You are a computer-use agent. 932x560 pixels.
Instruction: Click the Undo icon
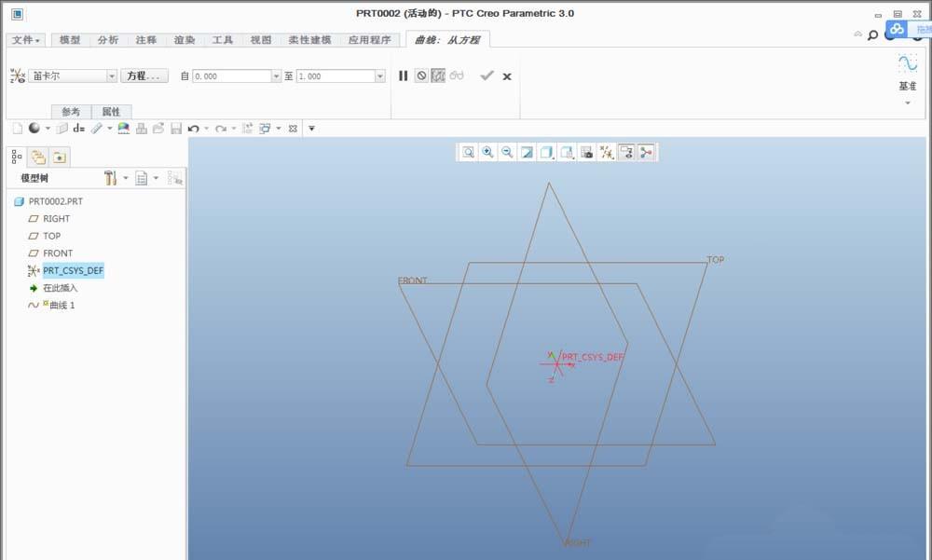(193, 128)
